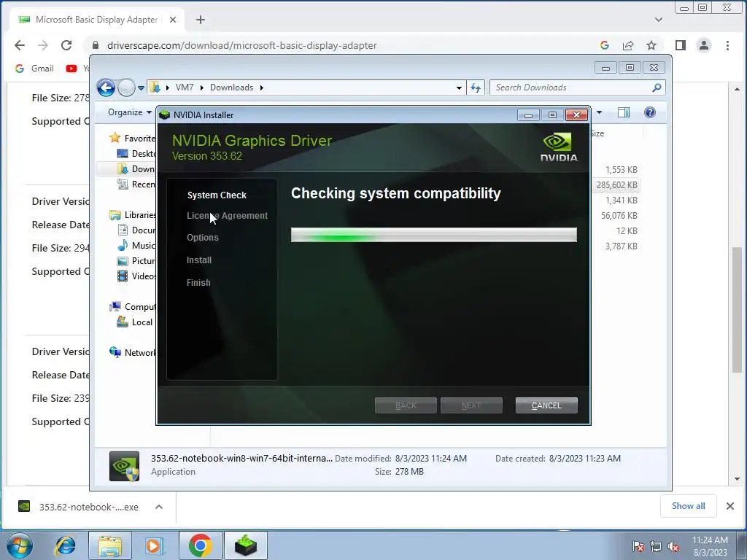Screen dimensions: 747x560
Task: Select Libraries in Explorer navigation pane
Action: pos(133,215)
